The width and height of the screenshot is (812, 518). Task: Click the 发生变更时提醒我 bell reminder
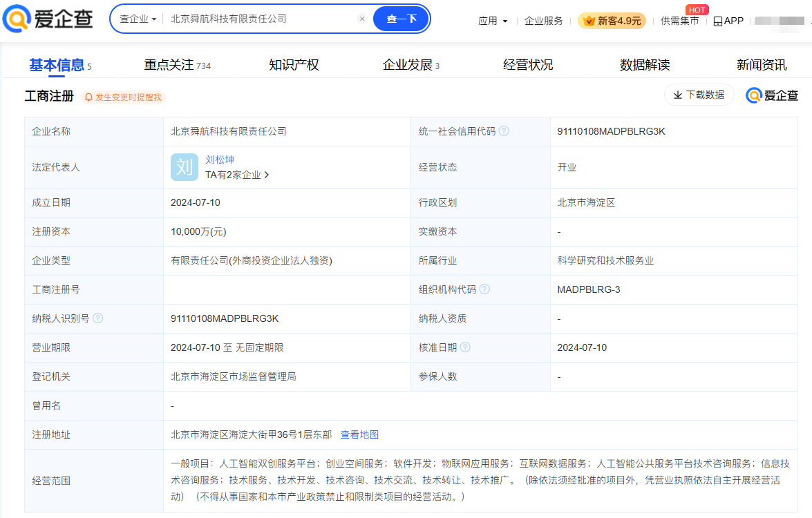coord(123,97)
